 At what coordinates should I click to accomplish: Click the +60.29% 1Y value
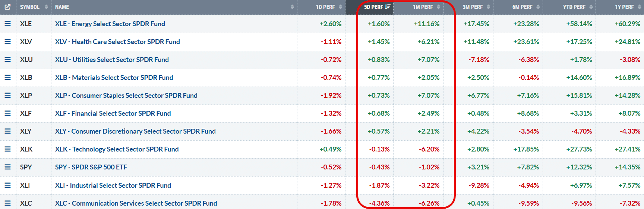pyautogui.click(x=628, y=24)
